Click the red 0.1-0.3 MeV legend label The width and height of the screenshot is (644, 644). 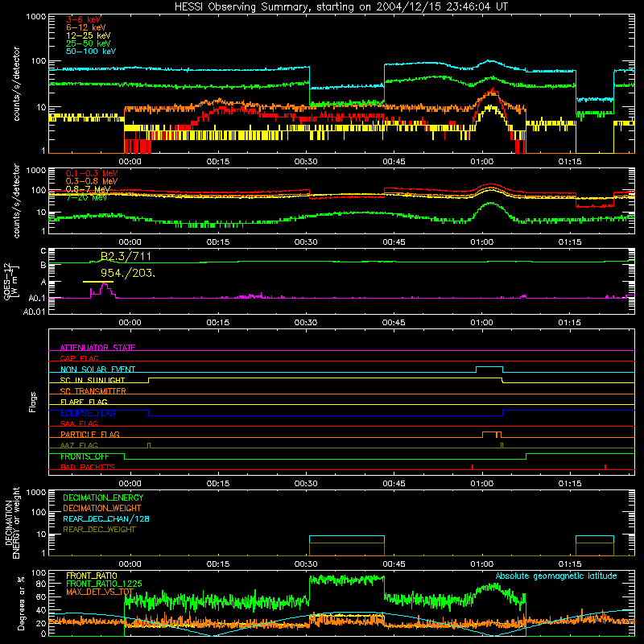[x=92, y=173]
